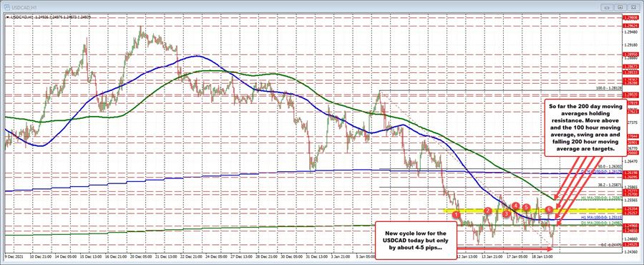Click the 9 Dec 2021 date label

coord(14,257)
